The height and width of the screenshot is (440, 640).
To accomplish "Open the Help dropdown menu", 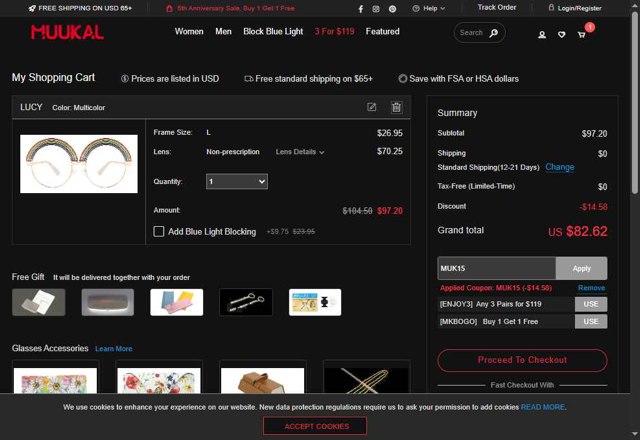I will coord(429,8).
